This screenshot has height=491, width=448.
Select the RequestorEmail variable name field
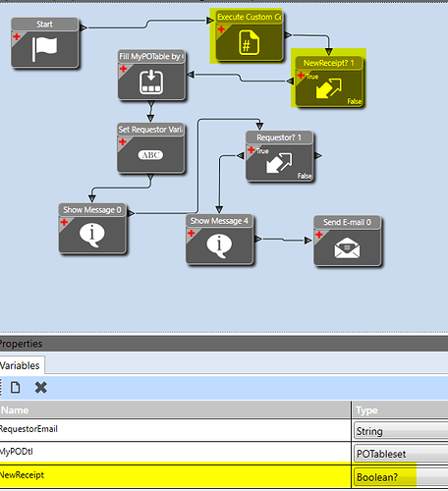tap(175, 429)
